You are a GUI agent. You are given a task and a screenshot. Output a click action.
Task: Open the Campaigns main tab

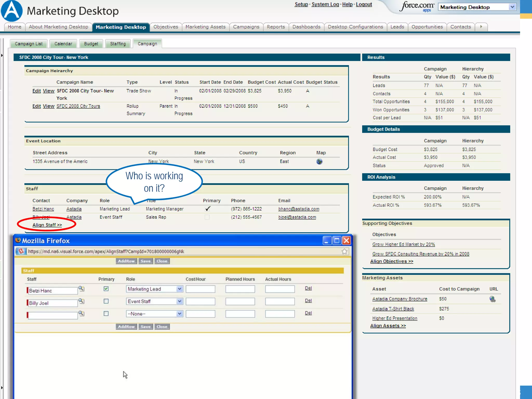pos(246,27)
